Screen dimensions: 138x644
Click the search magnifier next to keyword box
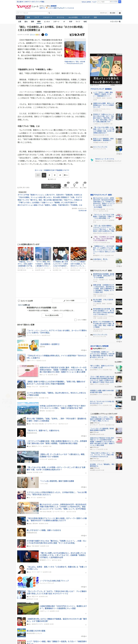(x=49, y=13)
